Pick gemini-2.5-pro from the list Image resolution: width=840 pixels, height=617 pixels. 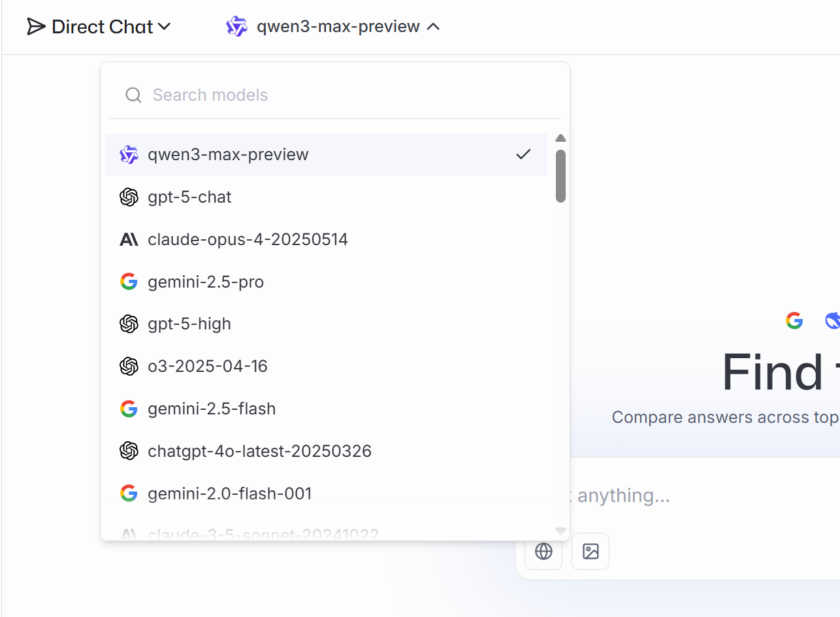pos(326,282)
